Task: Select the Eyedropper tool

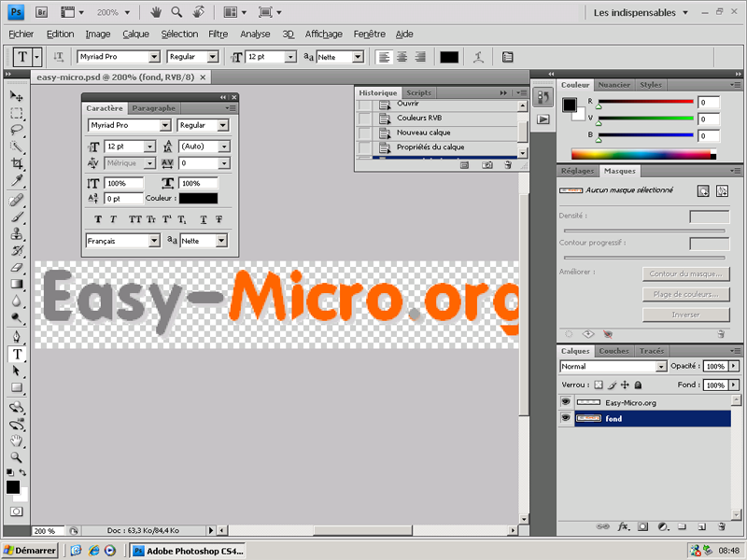Action: (17, 180)
